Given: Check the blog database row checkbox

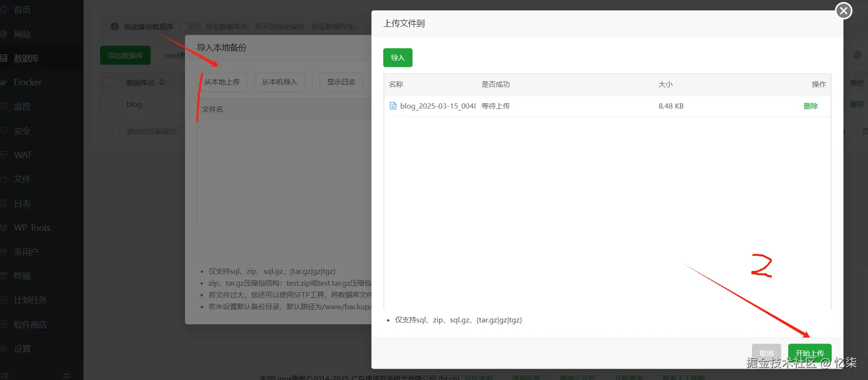Looking at the screenshot, I should (110, 104).
